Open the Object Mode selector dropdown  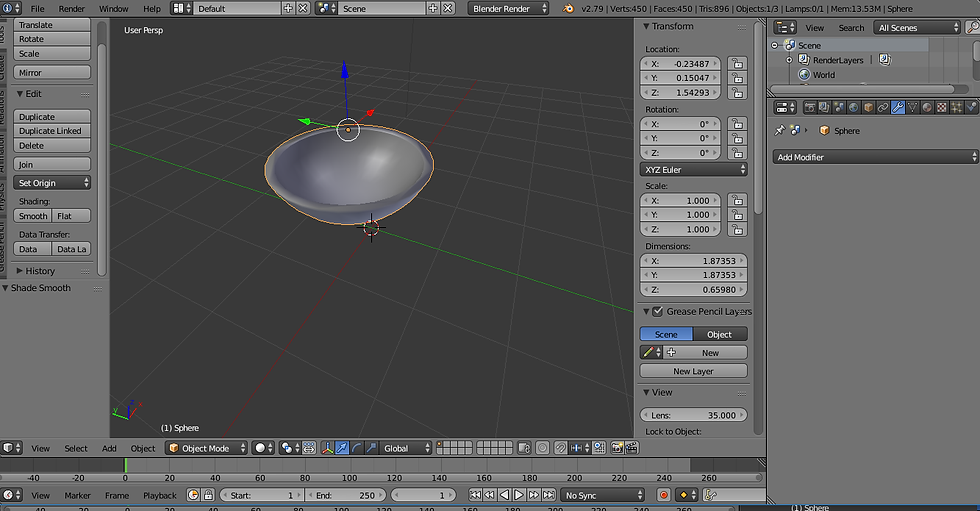point(206,448)
